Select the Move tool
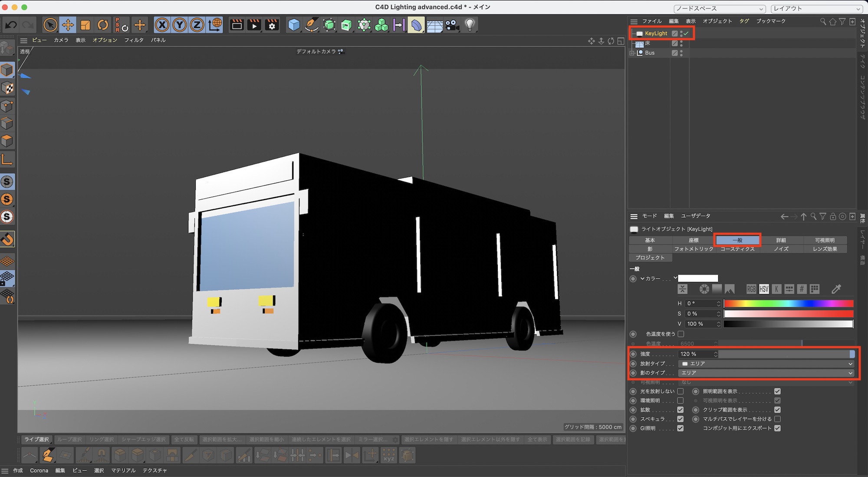The image size is (868, 477). (68, 25)
